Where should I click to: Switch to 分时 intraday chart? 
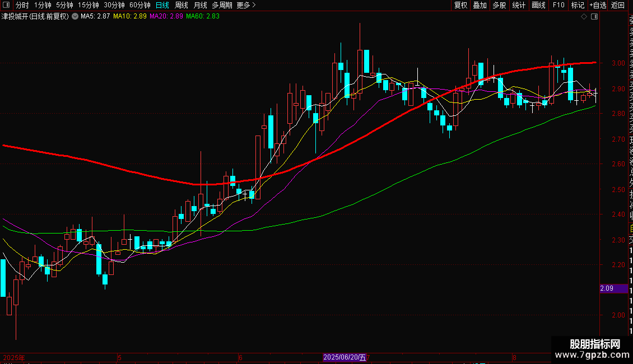tap(22, 5)
